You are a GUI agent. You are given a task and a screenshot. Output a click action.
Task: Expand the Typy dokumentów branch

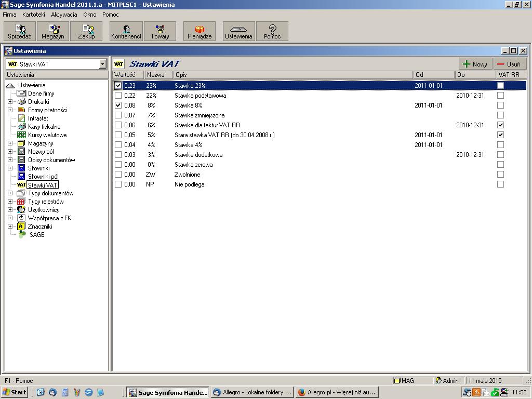point(10,193)
